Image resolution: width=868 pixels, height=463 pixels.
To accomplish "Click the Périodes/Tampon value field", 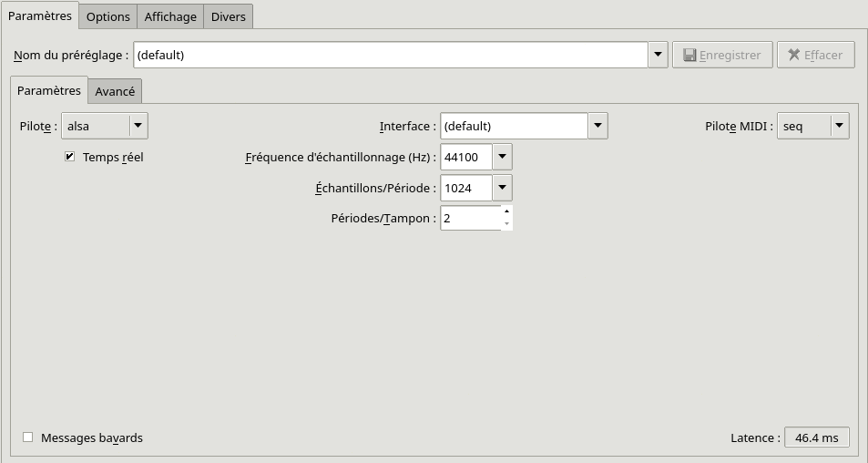I will [470, 218].
